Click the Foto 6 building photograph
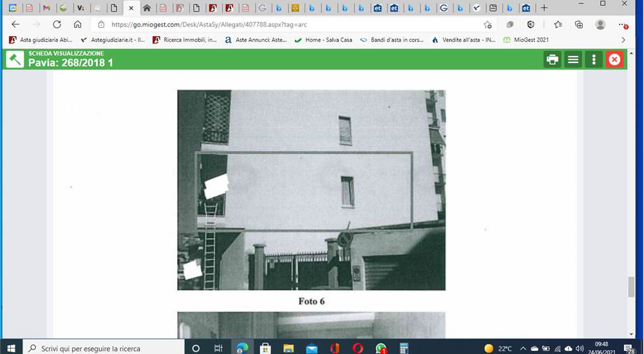 pyautogui.click(x=311, y=190)
